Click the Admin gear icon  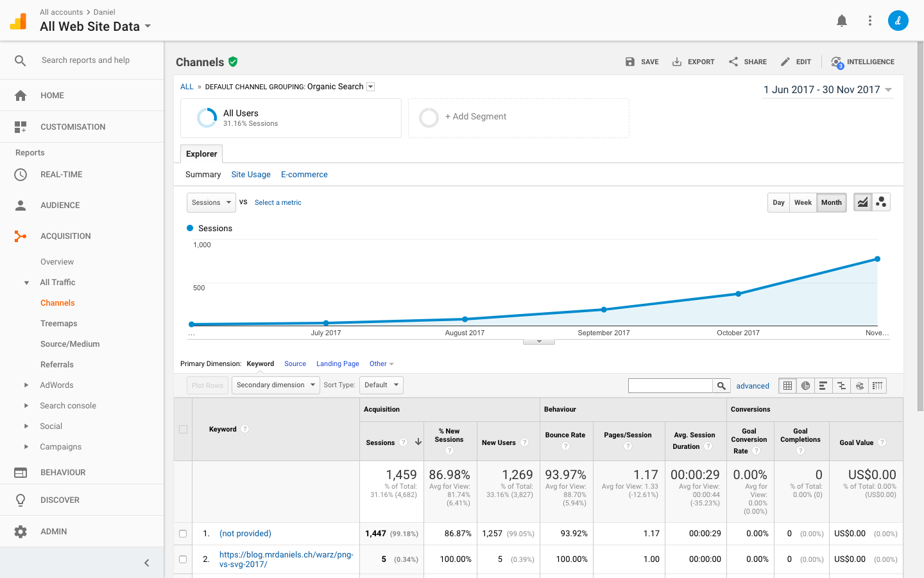21,532
